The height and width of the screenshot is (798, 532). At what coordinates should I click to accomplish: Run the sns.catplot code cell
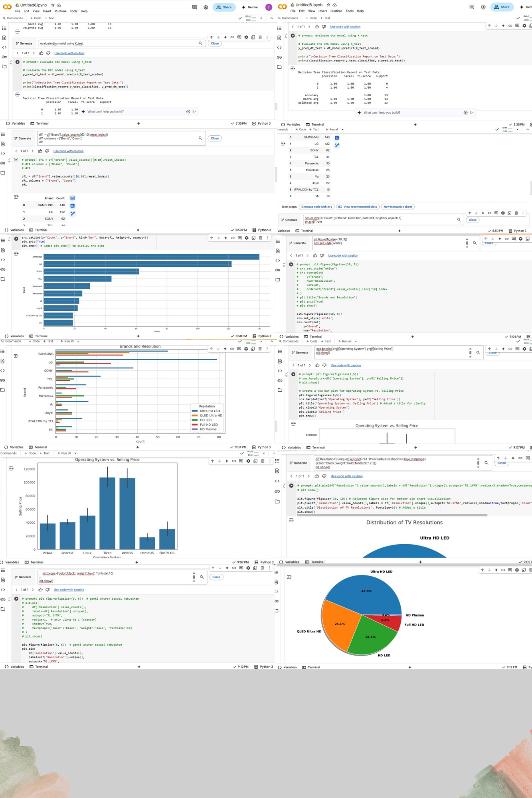click(x=16, y=239)
